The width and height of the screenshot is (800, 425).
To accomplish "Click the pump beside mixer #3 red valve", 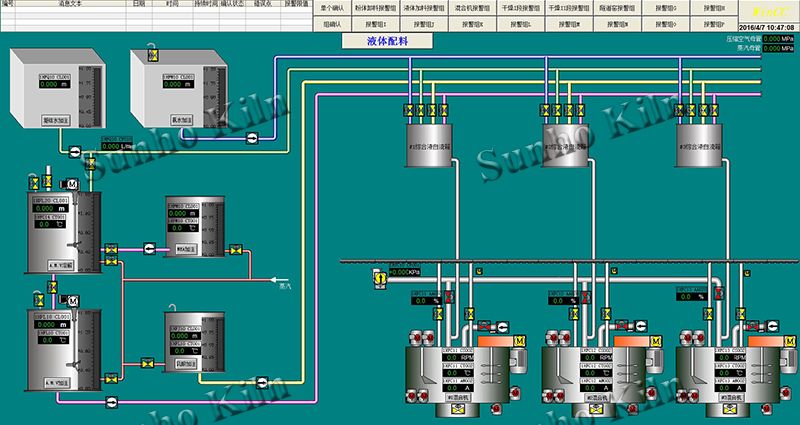I will [x=774, y=325].
